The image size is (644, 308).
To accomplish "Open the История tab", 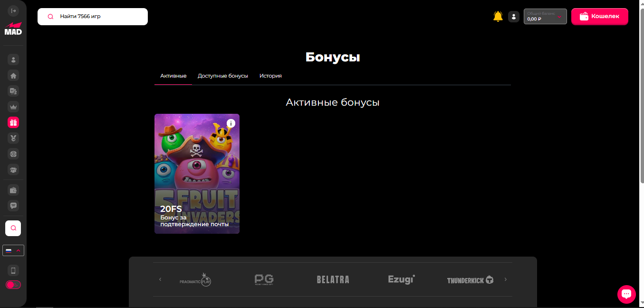I will pyautogui.click(x=270, y=76).
